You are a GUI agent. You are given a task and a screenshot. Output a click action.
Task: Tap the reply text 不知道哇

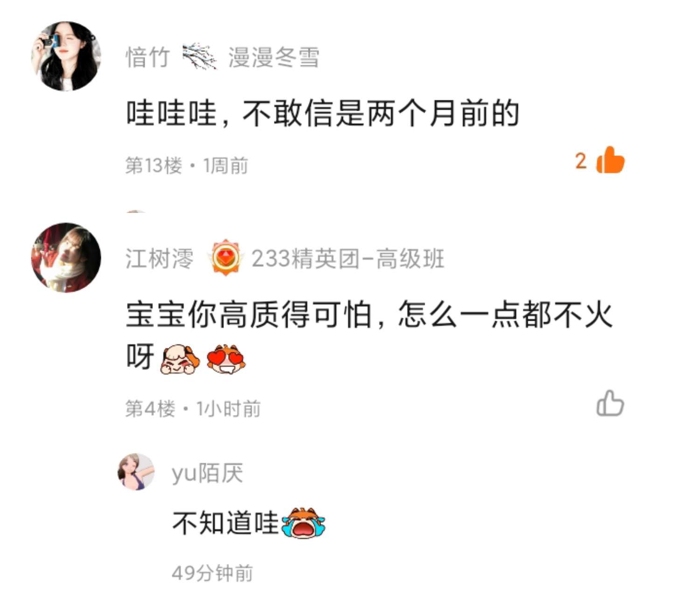[225, 523]
